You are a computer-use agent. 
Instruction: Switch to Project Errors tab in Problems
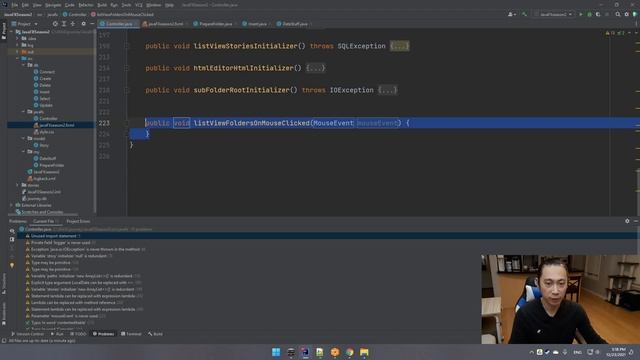coord(78,221)
